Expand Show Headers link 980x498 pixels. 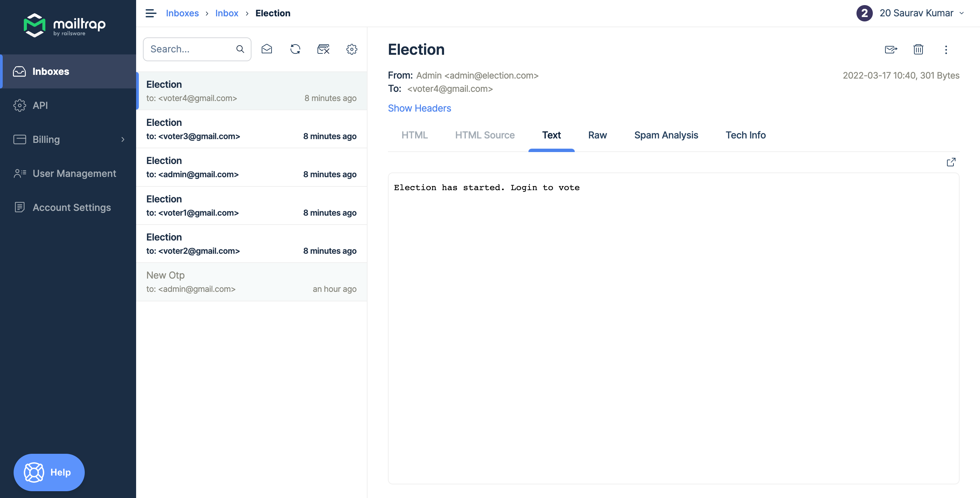(x=419, y=108)
